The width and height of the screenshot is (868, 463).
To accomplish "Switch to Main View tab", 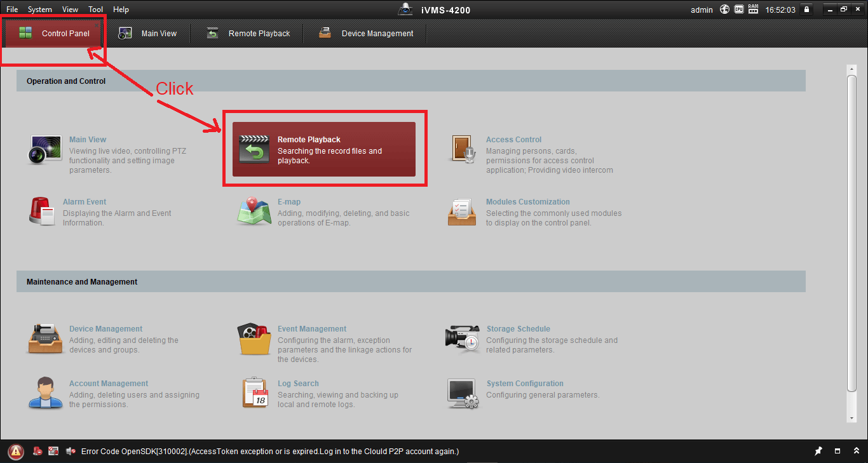I will click(148, 34).
